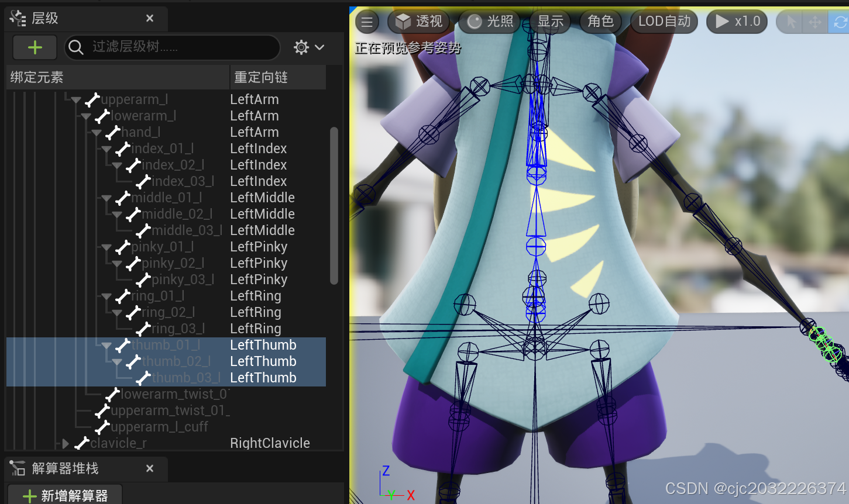This screenshot has width=849, height=504.
Task: Focus the 过滤层级树 search field
Action: (172, 47)
